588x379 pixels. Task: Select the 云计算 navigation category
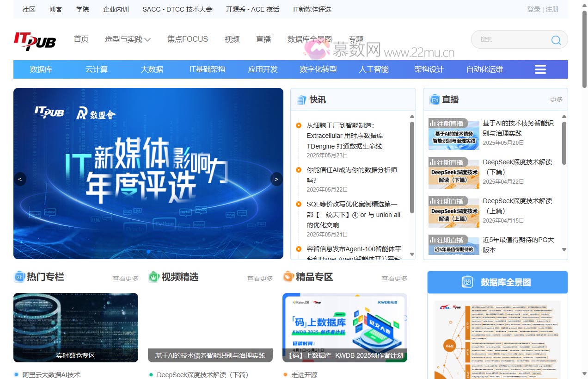tap(96, 69)
